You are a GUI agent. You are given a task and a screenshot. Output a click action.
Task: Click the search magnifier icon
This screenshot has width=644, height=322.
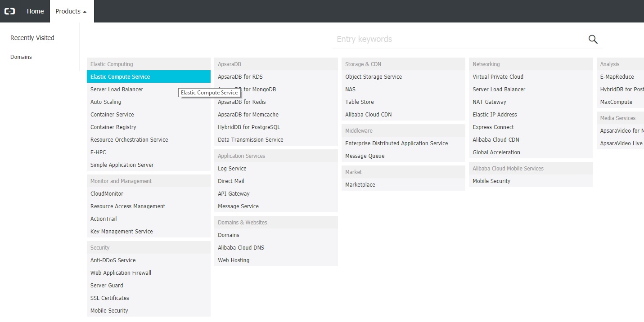[593, 39]
